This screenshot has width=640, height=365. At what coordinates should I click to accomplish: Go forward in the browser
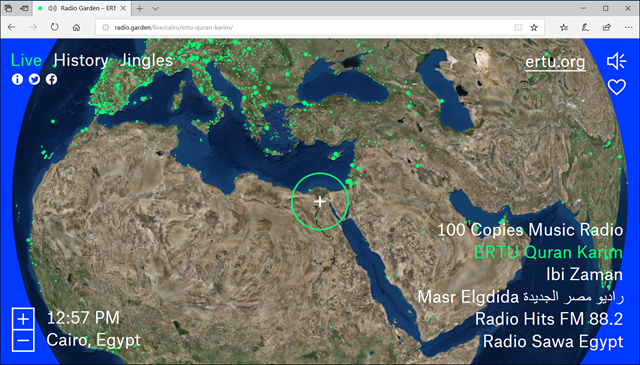tap(33, 27)
